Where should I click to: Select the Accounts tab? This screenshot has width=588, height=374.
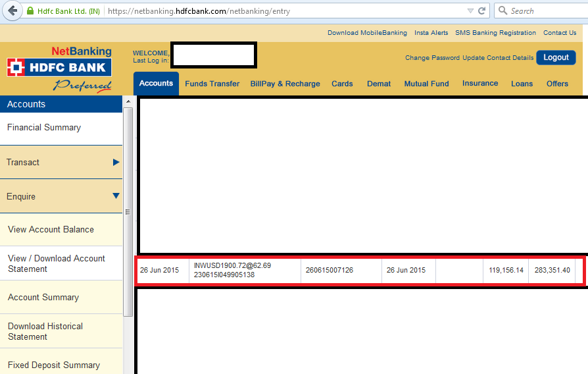coord(156,84)
